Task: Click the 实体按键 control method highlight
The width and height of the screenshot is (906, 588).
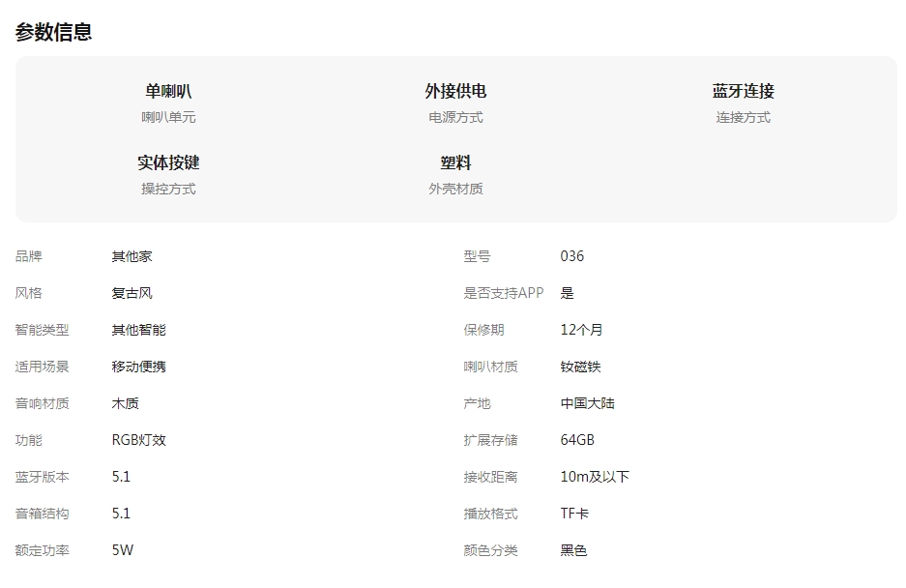Action: point(168,163)
